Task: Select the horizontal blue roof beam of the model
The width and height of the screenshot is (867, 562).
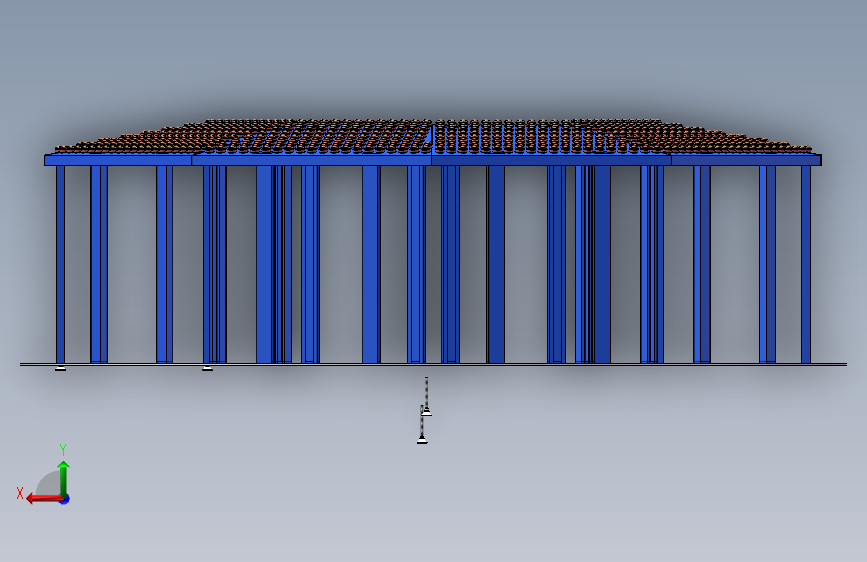Action: click(x=433, y=160)
